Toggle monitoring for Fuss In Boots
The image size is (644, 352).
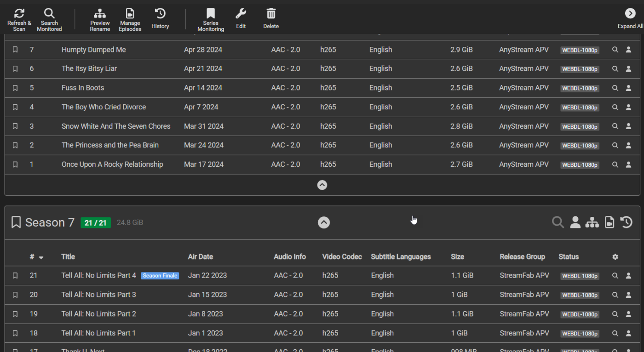(x=15, y=88)
